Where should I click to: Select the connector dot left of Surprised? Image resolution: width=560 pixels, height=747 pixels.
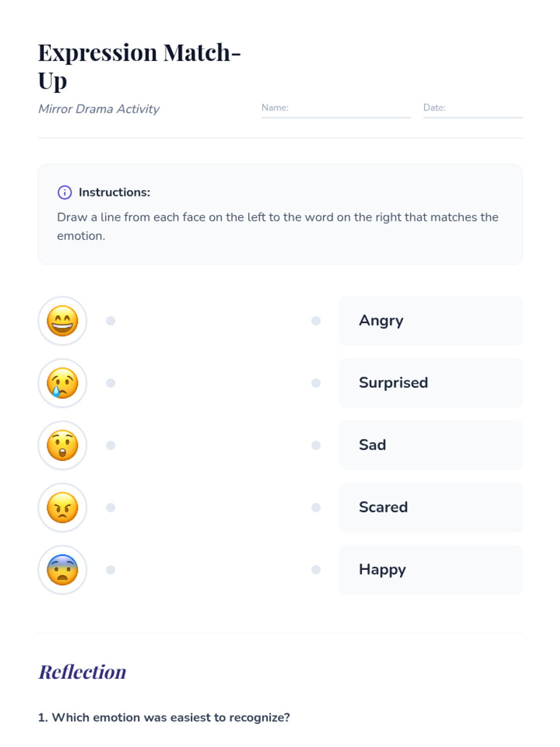click(x=316, y=383)
